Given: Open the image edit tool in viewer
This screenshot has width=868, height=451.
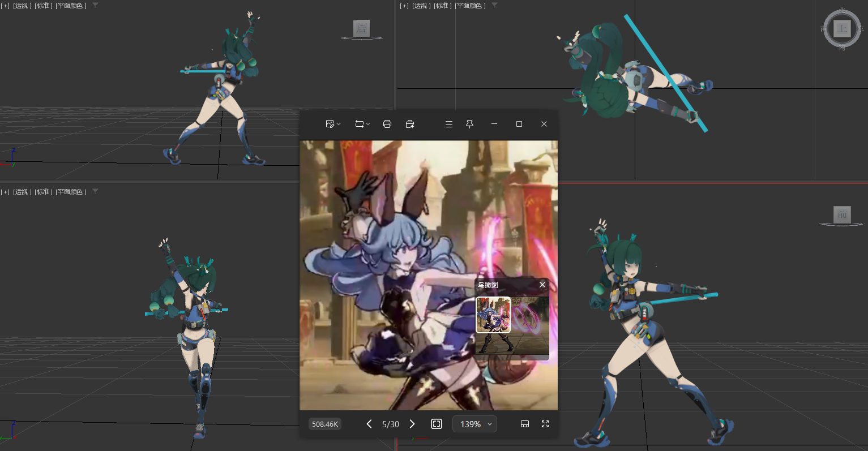Looking at the screenshot, I should (330, 124).
